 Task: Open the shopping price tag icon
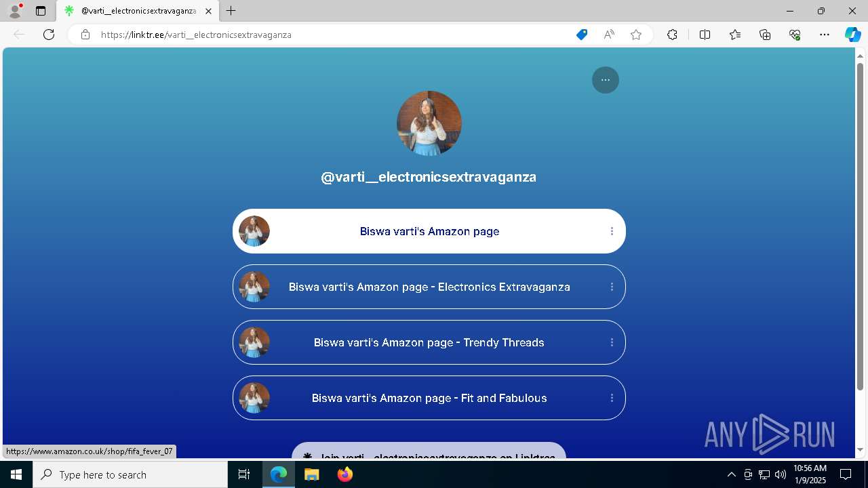(x=582, y=35)
